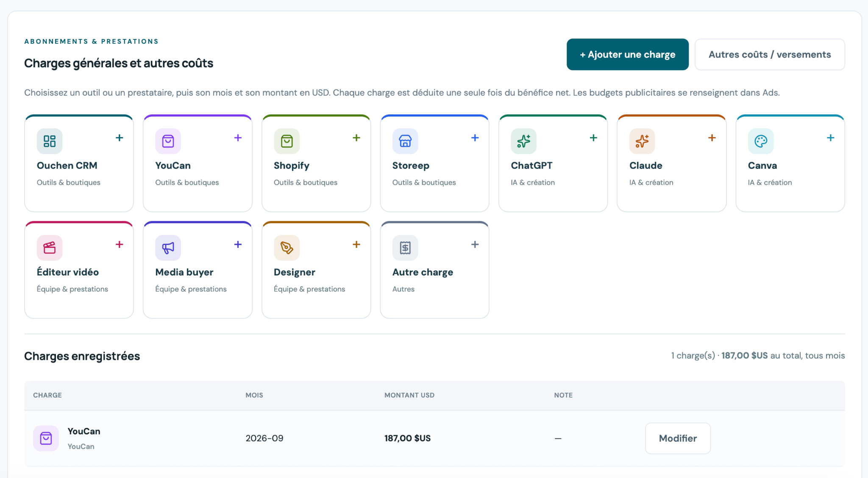Add a YouCan charge with its plus
Viewport: 868px width, 478px height.
click(238, 138)
